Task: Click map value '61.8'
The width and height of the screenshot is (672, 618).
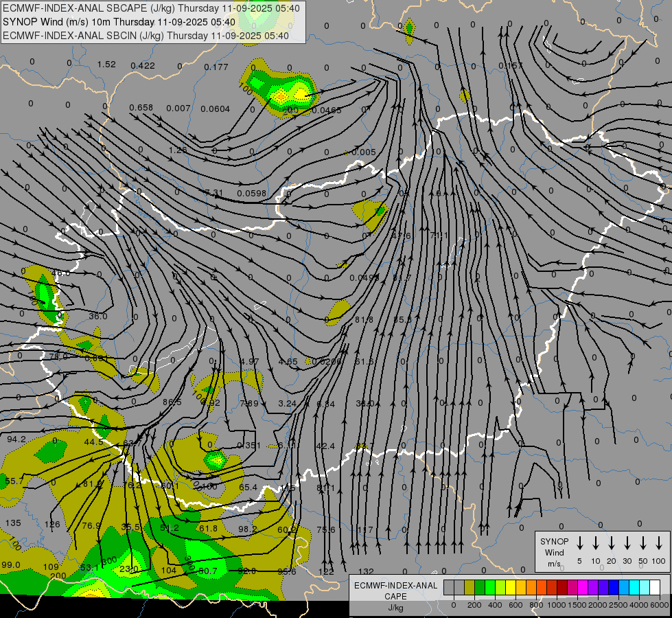Action: pyautogui.click(x=208, y=528)
